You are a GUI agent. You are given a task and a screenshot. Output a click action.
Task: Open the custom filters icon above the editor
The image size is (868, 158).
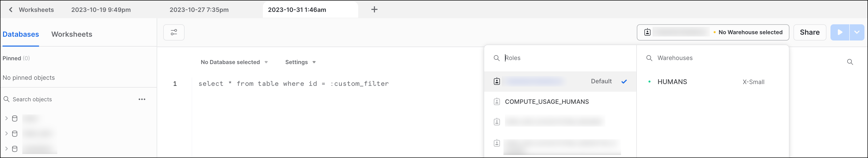point(174,32)
